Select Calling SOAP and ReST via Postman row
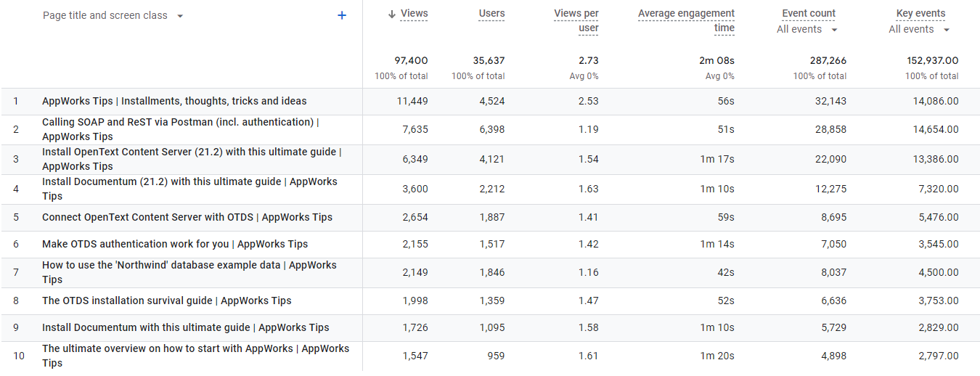 click(x=181, y=129)
